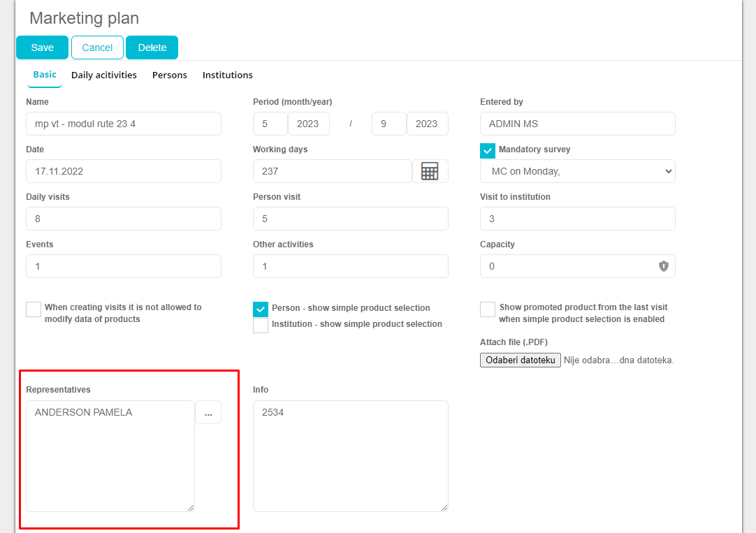Viewport: 756px width, 533px height.
Task: Click into the Info text area
Action: pos(350,455)
